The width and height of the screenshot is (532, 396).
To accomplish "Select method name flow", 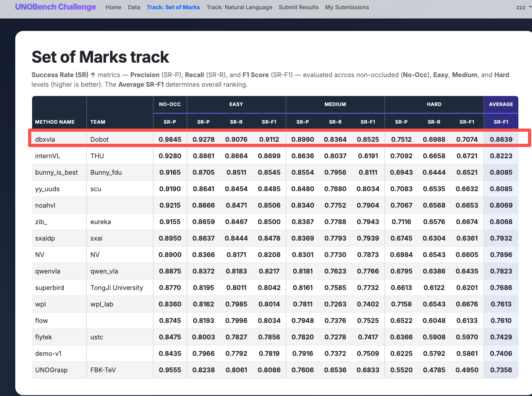I will 41,320.
